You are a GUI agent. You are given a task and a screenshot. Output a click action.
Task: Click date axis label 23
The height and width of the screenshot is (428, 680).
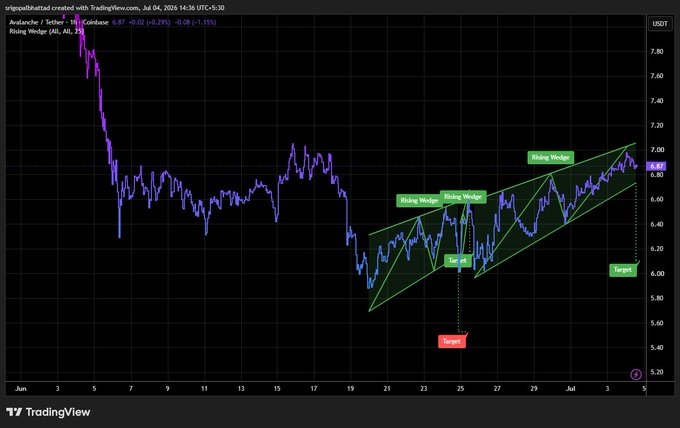424,389
